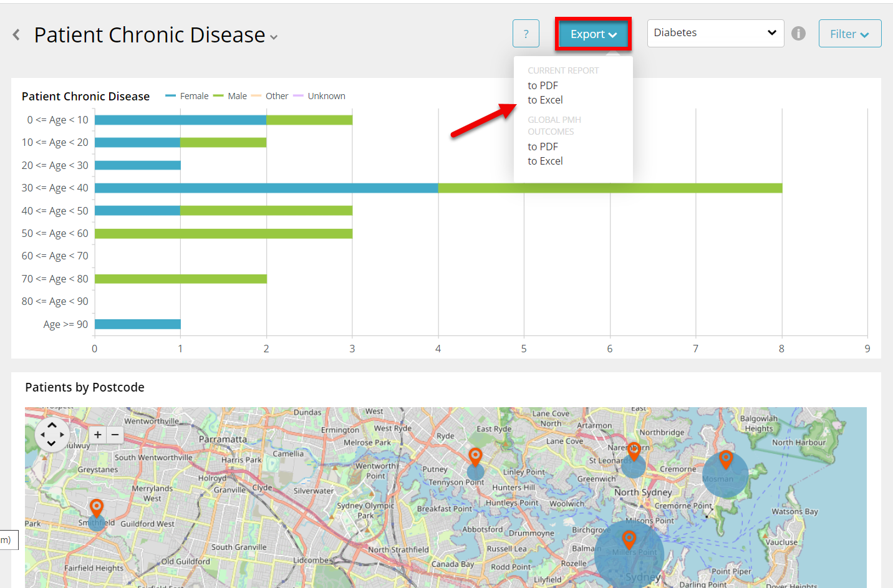Screen dimensions: 893x588
Task: Click the info icon next to Diabetes
Action: (798, 34)
